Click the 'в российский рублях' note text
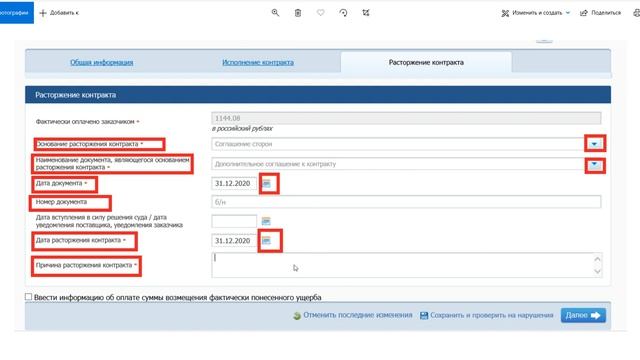The image size is (640, 360). [242, 129]
